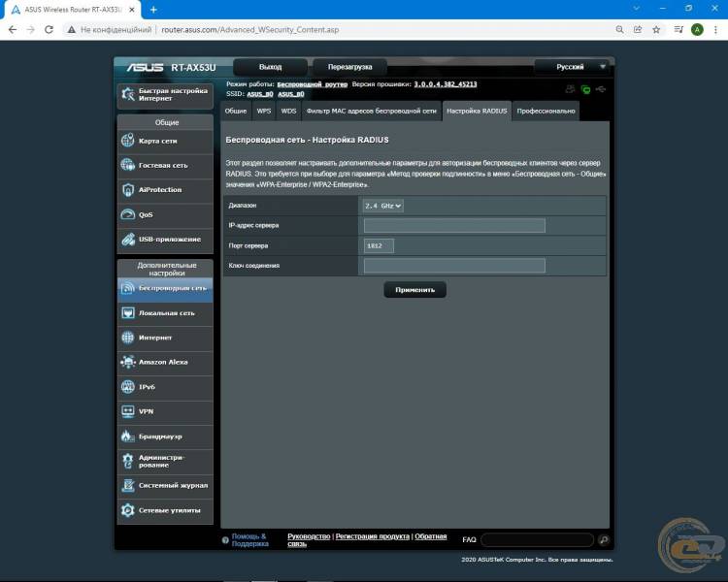728x582 pixels.
Task: Focus the connection key (Ключ соединения) field
Action: click(x=454, y=266)
